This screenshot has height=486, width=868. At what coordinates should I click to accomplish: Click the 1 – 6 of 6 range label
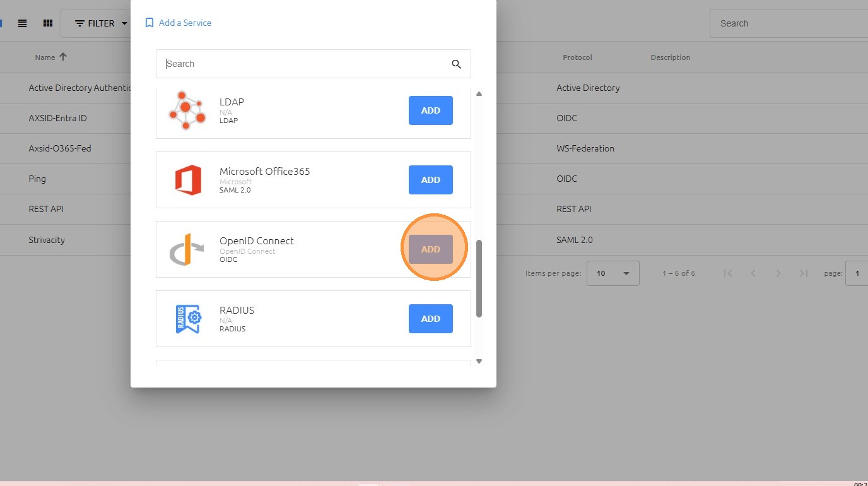(x=679, y=273)
